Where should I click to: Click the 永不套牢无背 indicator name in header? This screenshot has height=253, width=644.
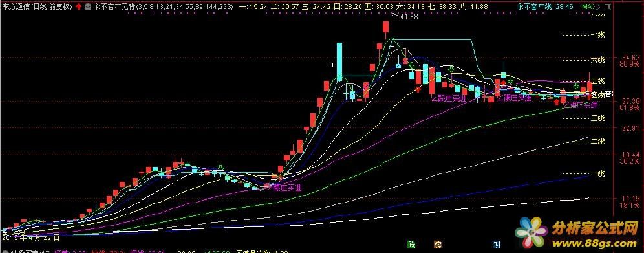(x=114, y=7)
